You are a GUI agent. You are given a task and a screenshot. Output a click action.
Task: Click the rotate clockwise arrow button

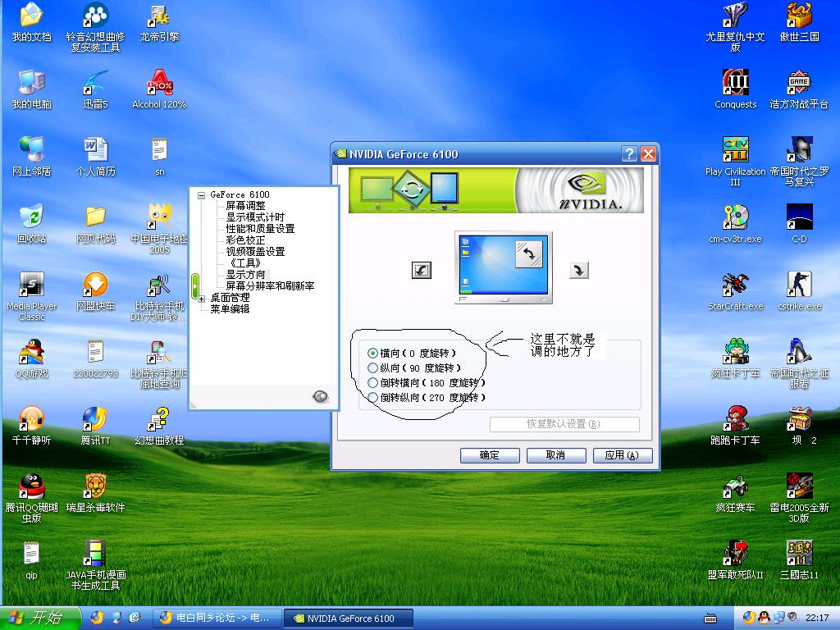coord(579,270)
